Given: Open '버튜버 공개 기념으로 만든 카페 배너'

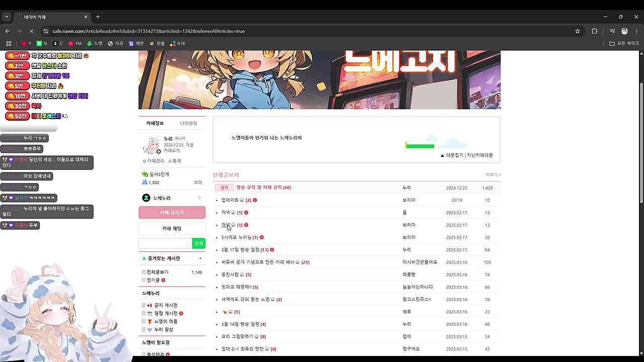Looking at the screenshot, I should click(x=258, y=262).
